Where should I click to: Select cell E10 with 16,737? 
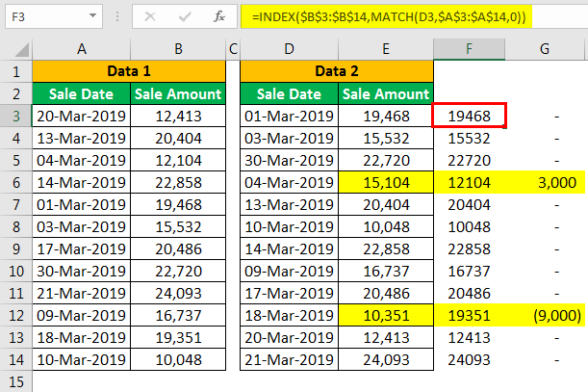coord(386,271)
